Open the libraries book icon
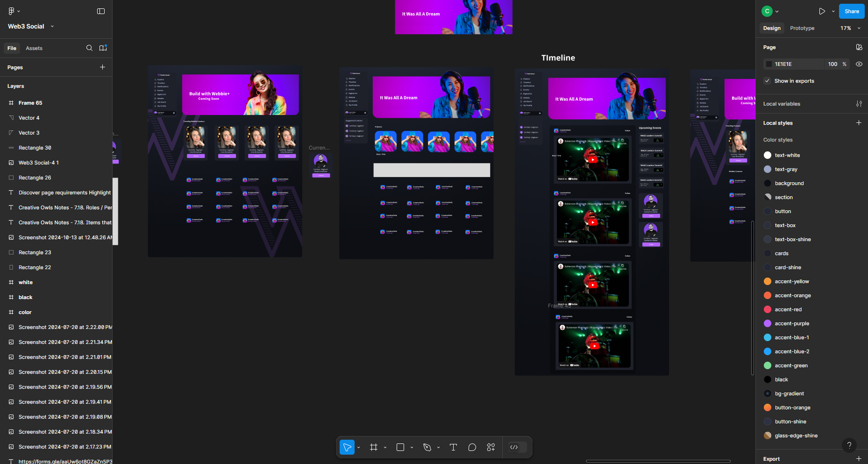Viewport: 868px width, 464px height. click(103, 48)
